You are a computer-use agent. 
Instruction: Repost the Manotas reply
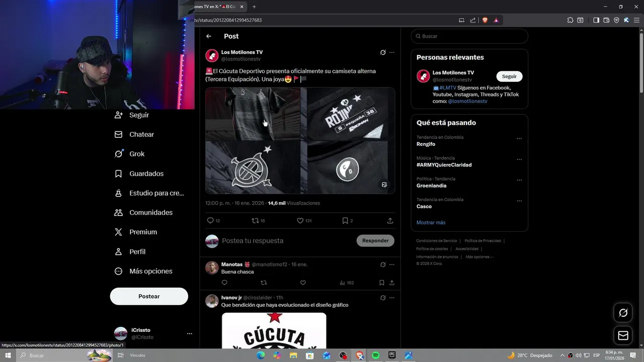click(x=264, y=283)
